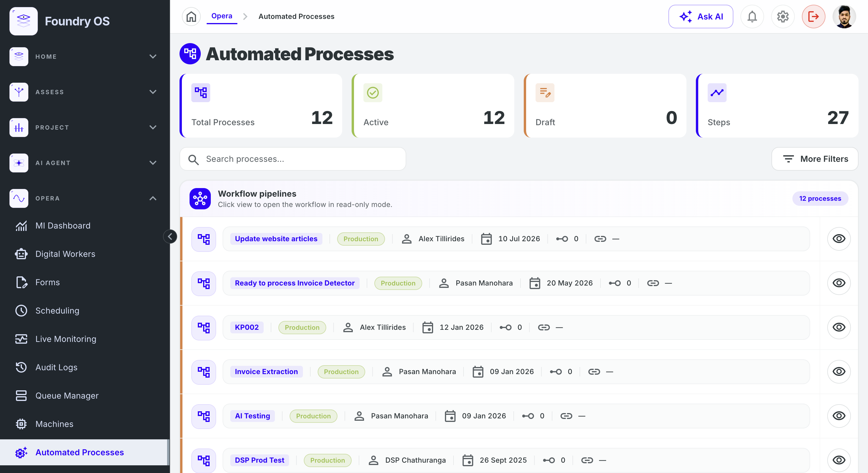
Task: Click the 12 processes badge
Action: (820, 198)
